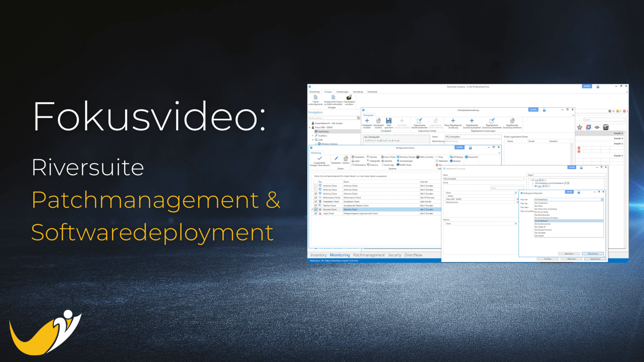Select Patches check type
Viewport: 644px width, 362px height.
(x=372, y=157)
